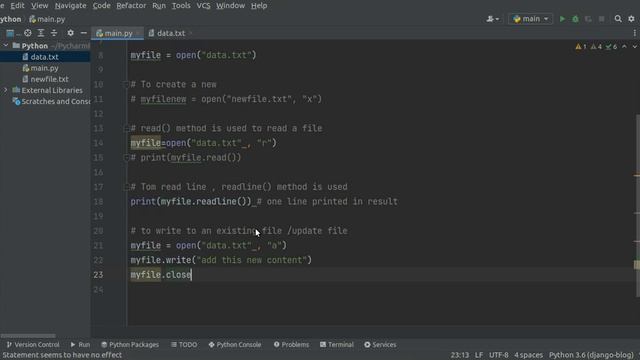The image size is (640, 360).
Task: Click the warning indicator showing 1
Action: [x=581, y=47]
